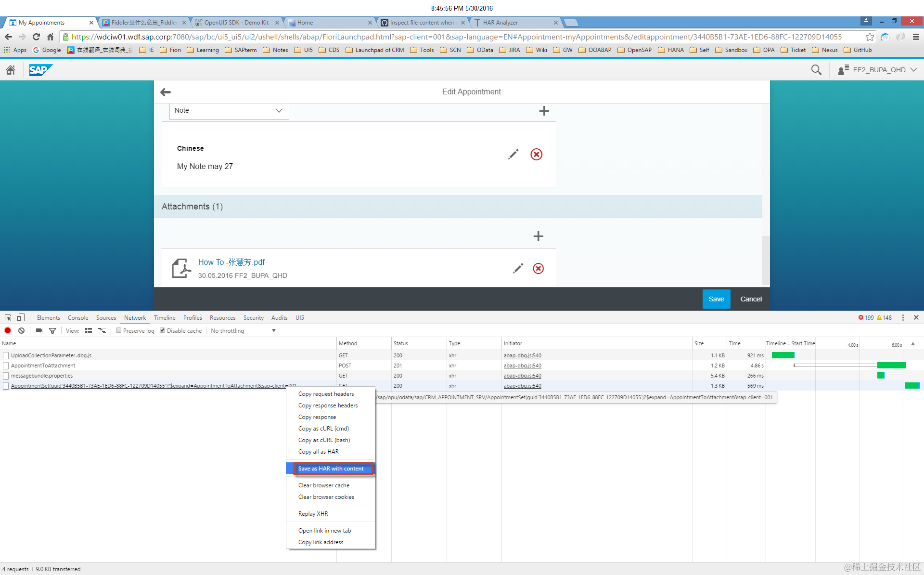Viewport: 924px width, 575px height.
Task: Enable the Preserve log checkbox
Action: [x=119, y=330]
